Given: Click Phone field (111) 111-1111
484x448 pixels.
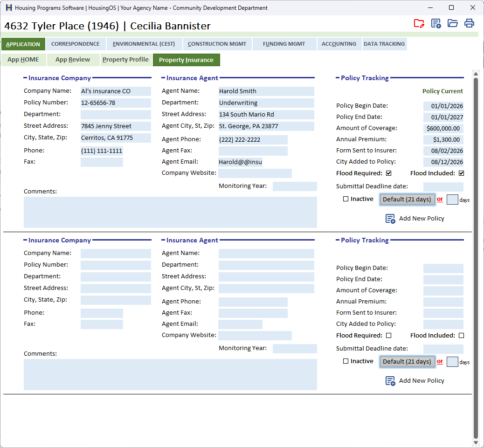Looking at the screenshot, I should point(102,151).
